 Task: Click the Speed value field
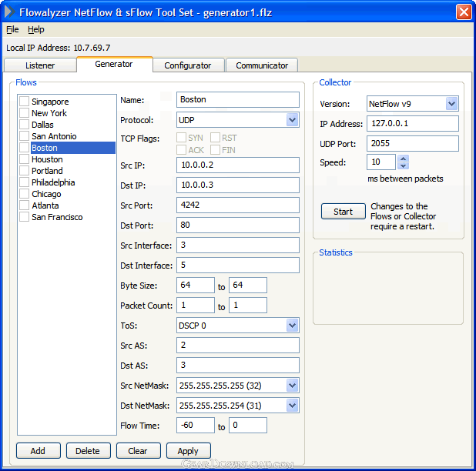point(381,162)
